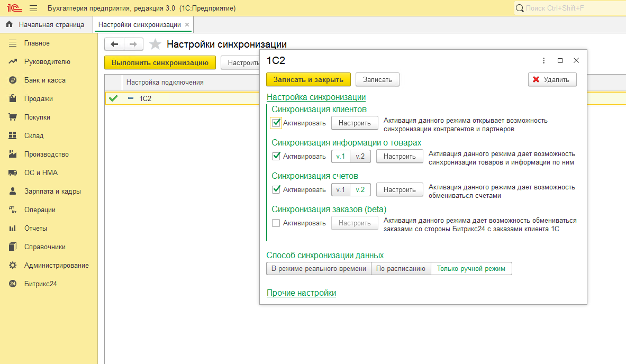This screenshot has height=364, width=626.
Task: Enable Активировать for Синхронизация заказов (beta)
Action: tap(276, 223)
